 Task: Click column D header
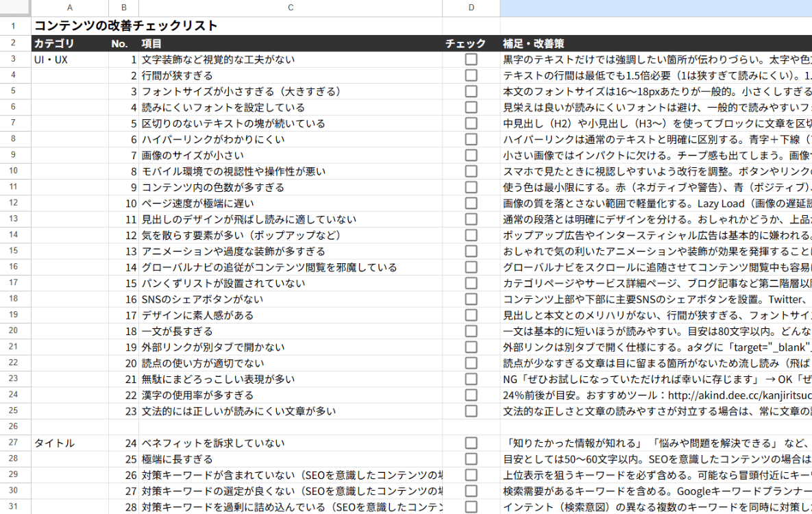[x=471, y=8]
